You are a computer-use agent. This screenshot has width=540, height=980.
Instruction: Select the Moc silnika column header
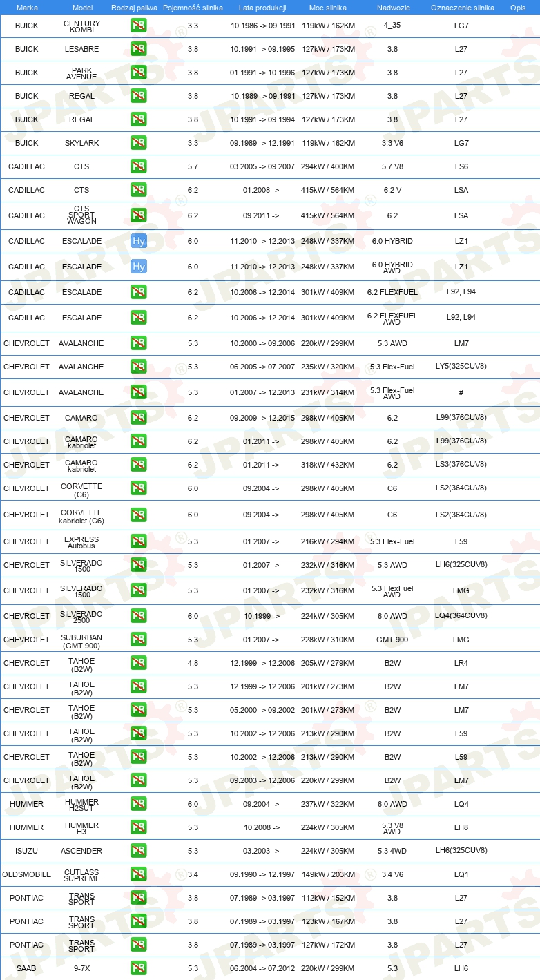tap(328, 7)
